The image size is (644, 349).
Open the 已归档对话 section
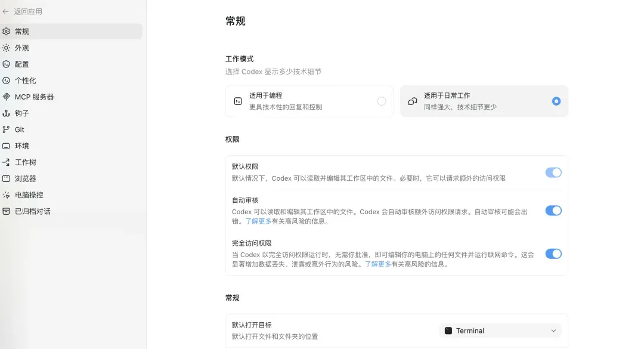click(72, 211)
